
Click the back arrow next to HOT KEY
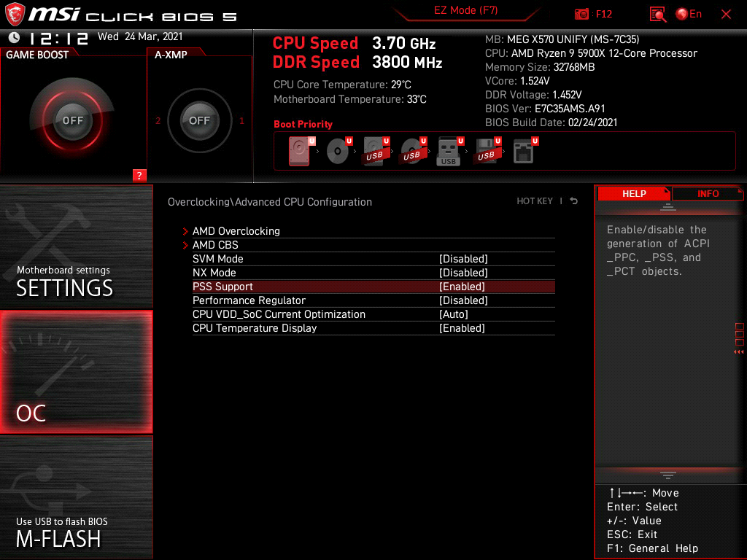(x=574, y=201)
